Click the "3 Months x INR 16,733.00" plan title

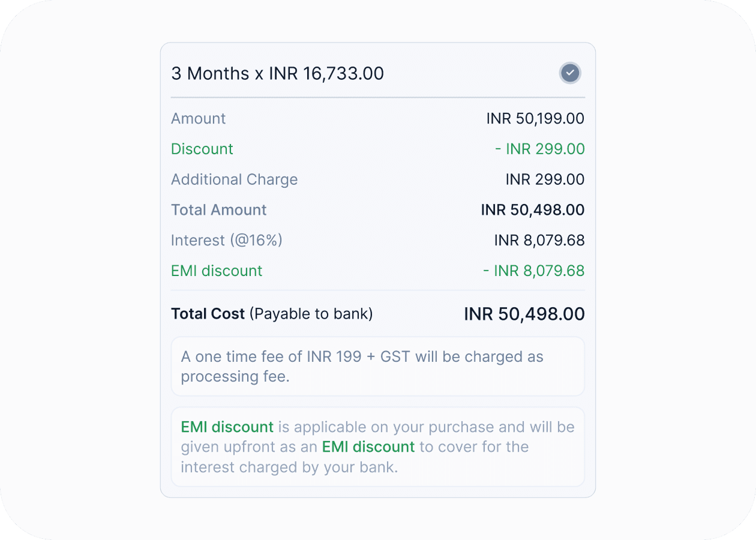pos(277,73)
